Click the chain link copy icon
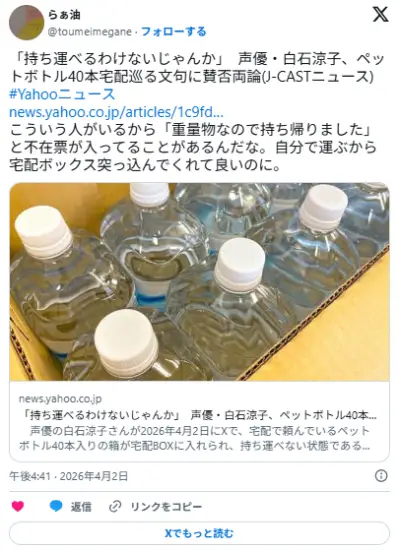The image size is (400, 550). tap(115, 506)
